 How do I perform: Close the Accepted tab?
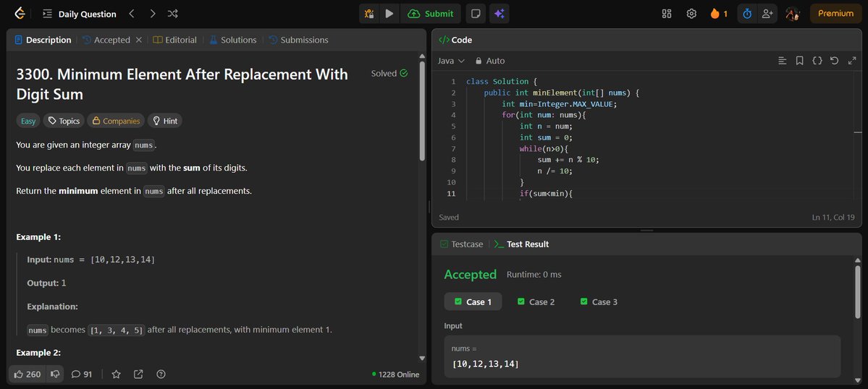tap(139, 40)
